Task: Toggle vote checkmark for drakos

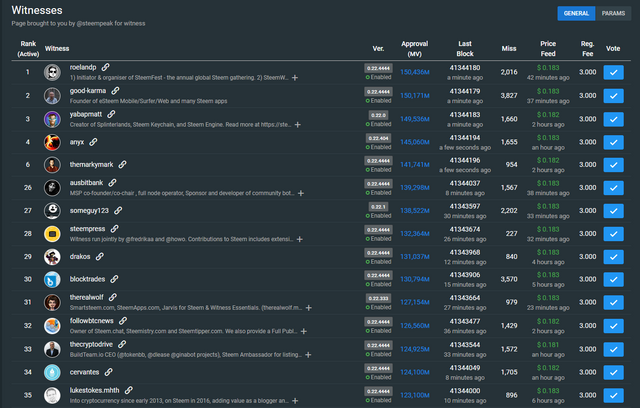Action: coord(613,257)
